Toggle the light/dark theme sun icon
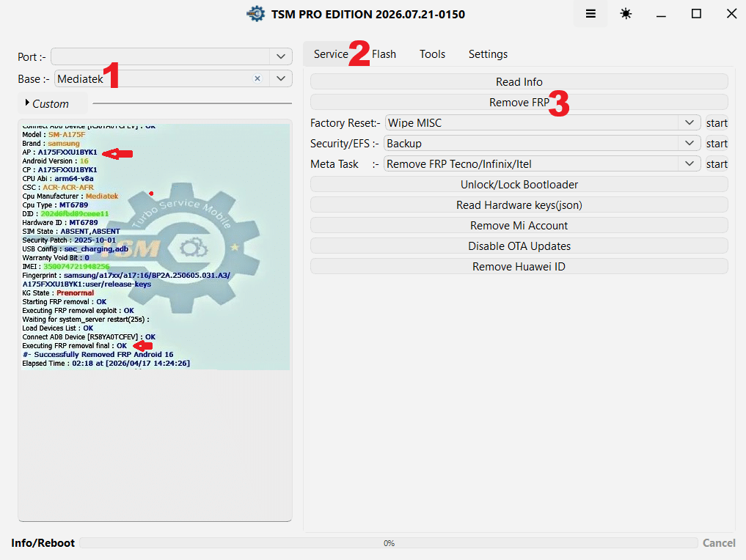746x560 pixels. pos(626,14)
